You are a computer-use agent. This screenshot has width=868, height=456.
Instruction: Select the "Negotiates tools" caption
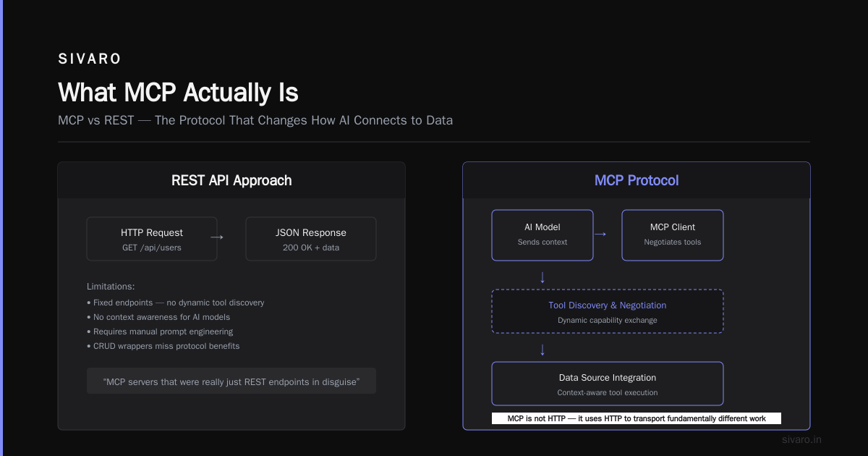click(x=673, y=242)
